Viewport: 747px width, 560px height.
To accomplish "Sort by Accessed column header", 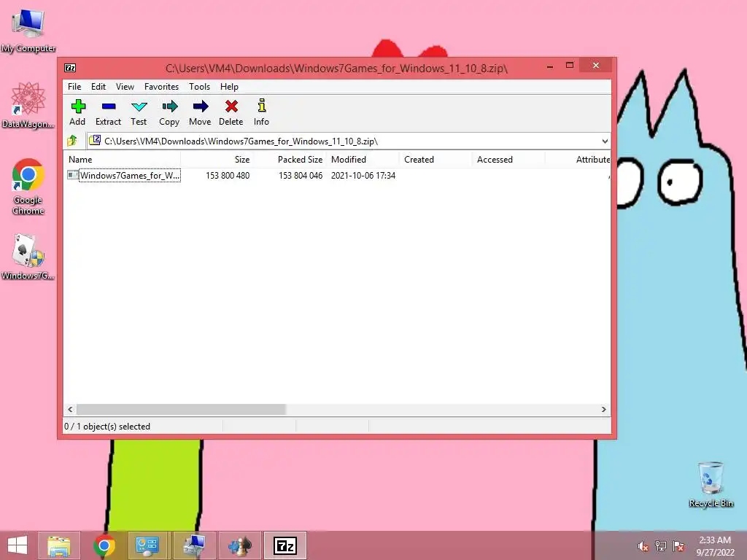I will click(508, 160).
